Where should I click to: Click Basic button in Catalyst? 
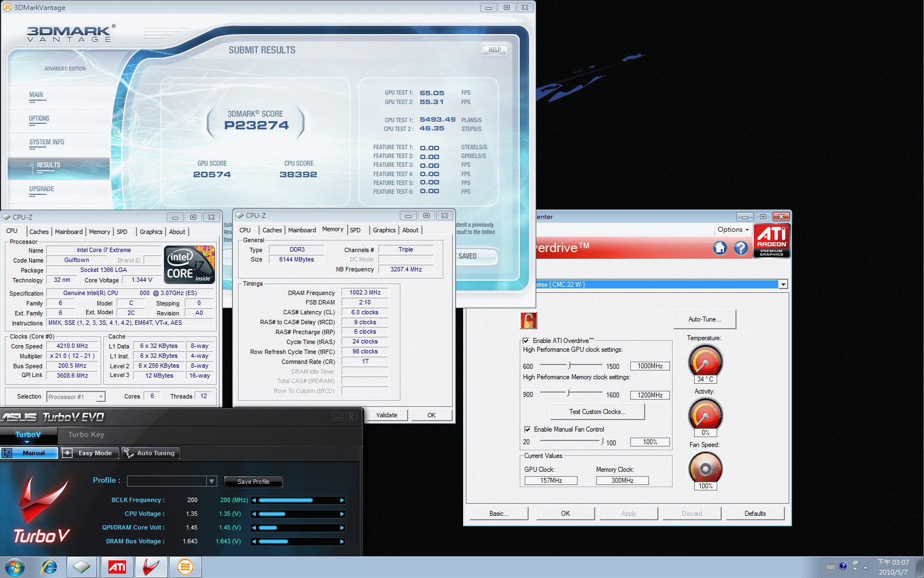pyautogui.click(x=499, y=514)
